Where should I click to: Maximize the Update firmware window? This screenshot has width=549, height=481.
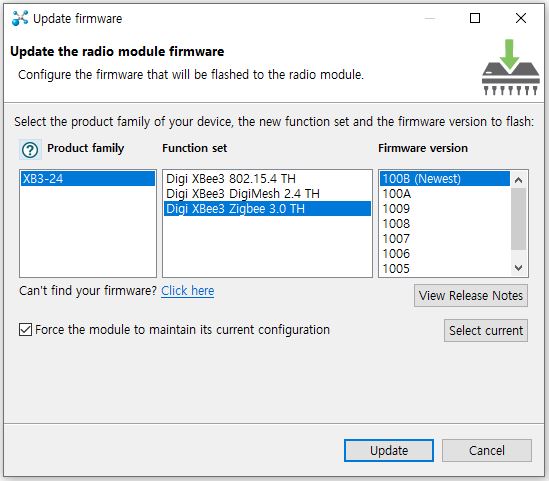click(x=475, y=18)
